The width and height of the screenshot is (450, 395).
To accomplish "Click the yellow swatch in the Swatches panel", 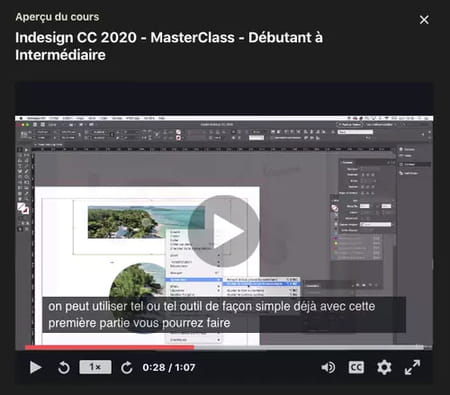I will (336, 244).
